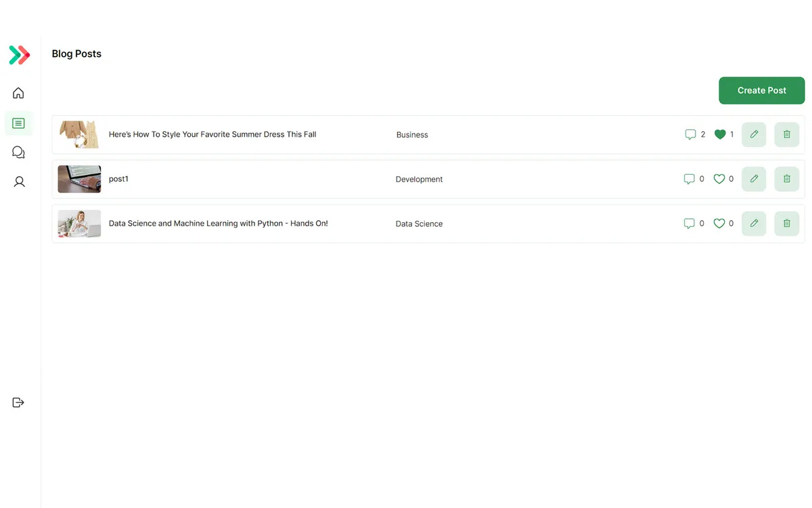This screenshot has height=508, width=812.
Task: Open the Data Science post thumbnail
Action: point(79,224)
